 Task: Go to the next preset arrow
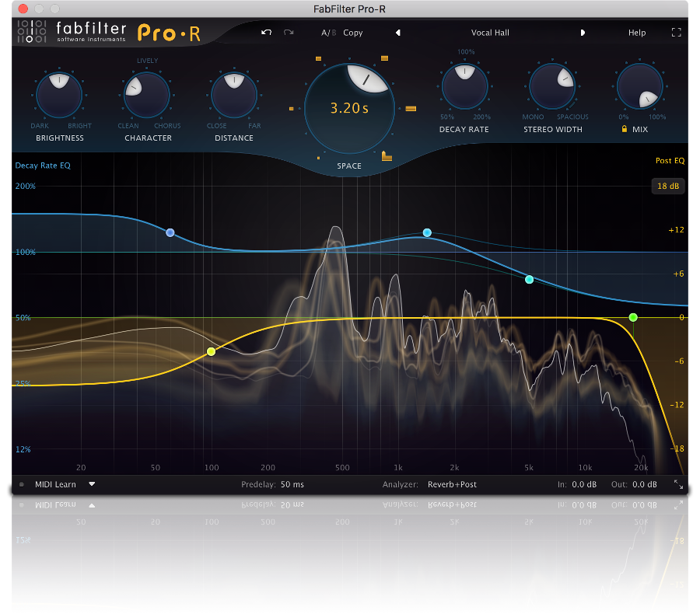(583, 33)
